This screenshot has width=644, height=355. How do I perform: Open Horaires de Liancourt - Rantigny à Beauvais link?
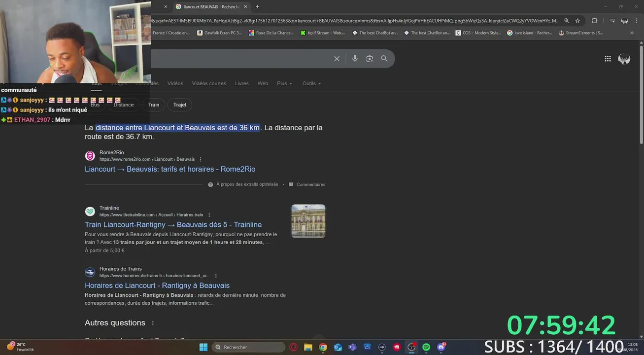157,285
